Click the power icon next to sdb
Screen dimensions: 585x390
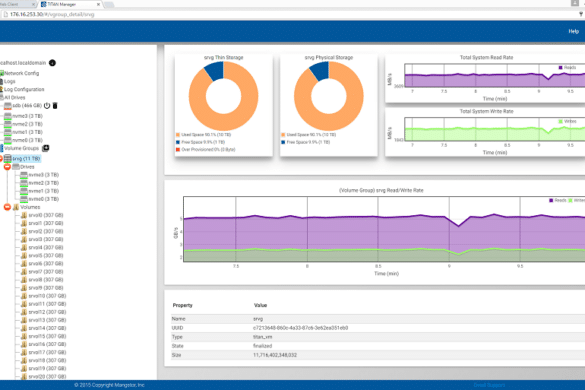tap(47, 106)
